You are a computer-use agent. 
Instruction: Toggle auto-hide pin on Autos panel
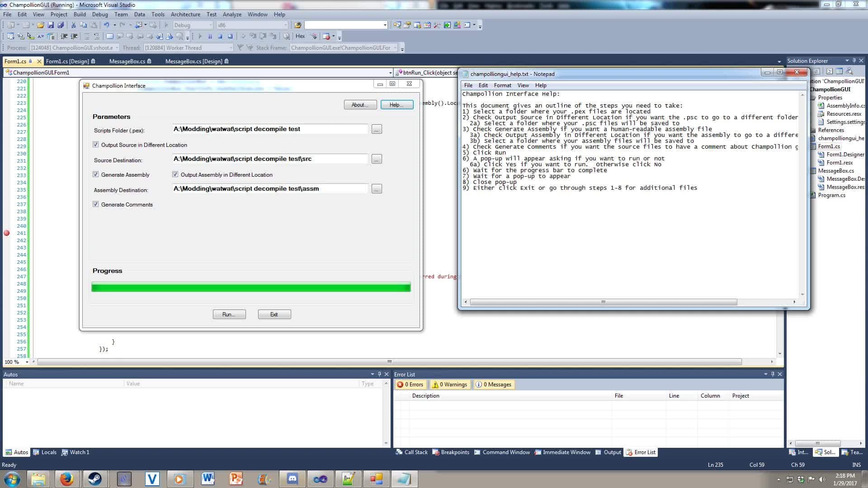tap(379, 374)
